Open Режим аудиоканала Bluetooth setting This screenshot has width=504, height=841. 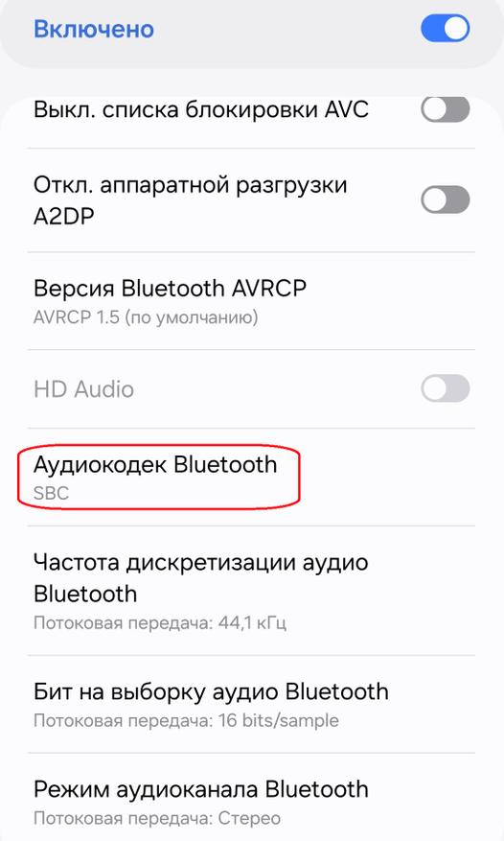(x=251, y=799)
